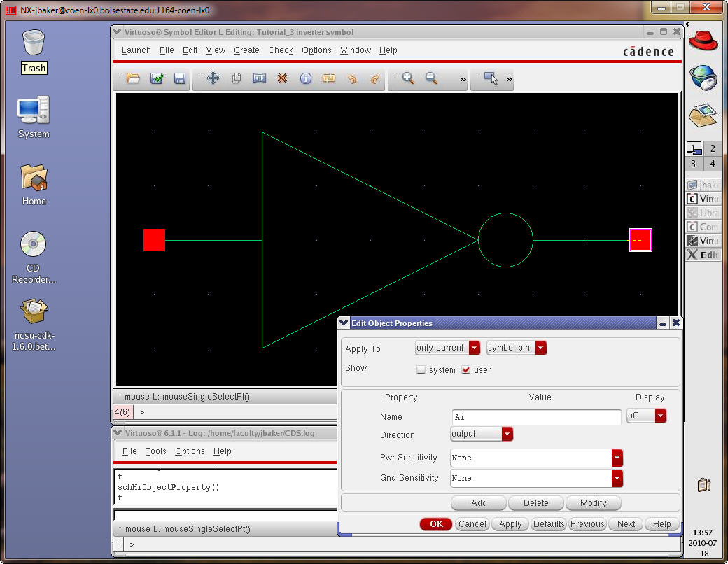Image resolution: width=728 pixels, height=564 pixels.
Task: Enable the system checkbox
Action: click(421, 370)
